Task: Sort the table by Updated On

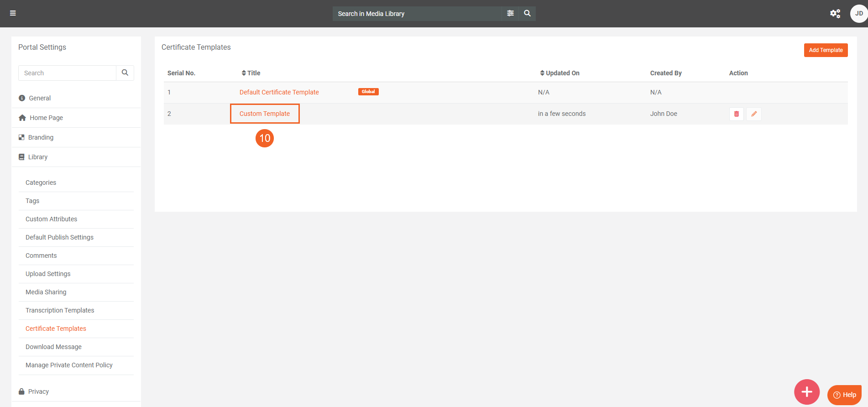Action: click(x=559, y=73)
